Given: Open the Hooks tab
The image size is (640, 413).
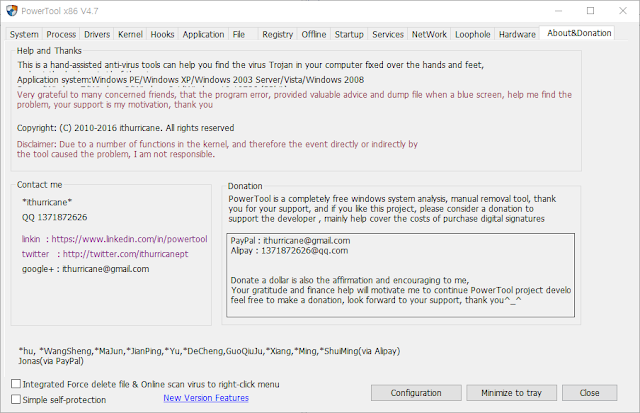Looking at the screenshot, I should (162, 34).
